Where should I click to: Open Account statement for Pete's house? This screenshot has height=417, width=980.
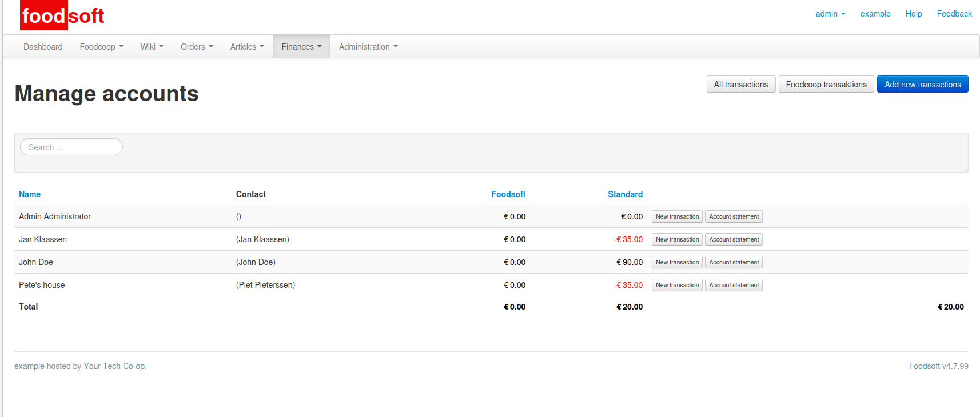734,286
